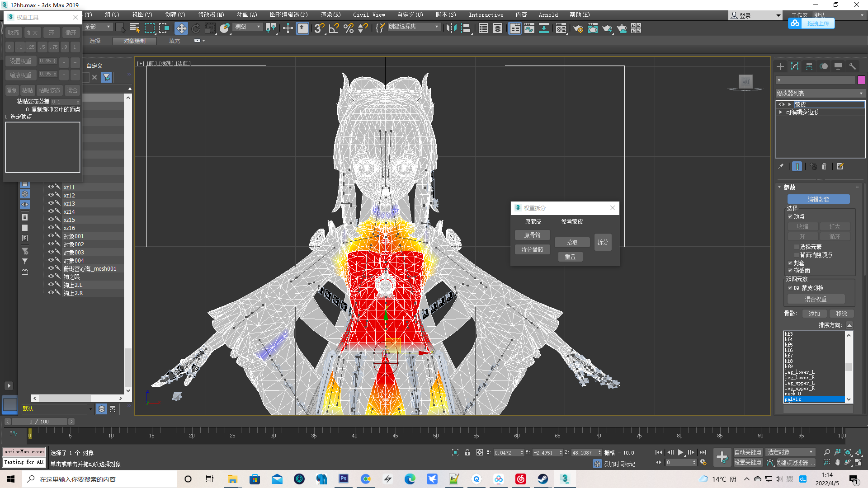This screenshot has width=868, height=488.
Task: Toggle the Window/Crossing selection mode icon
Action: click(x=164, y=28)
